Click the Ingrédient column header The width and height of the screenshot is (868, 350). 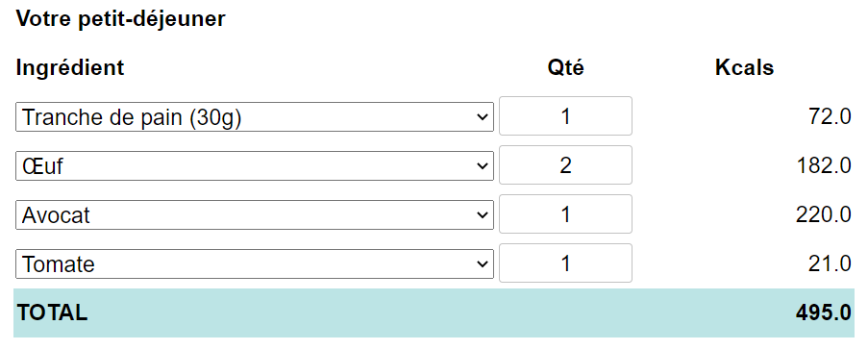pos(70,67)
